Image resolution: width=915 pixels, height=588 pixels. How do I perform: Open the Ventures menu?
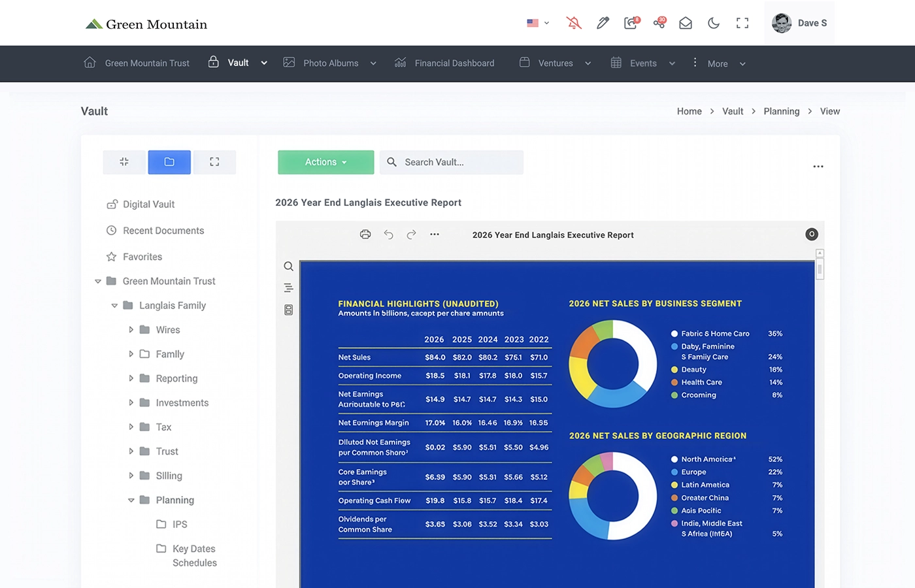point(556,63)
